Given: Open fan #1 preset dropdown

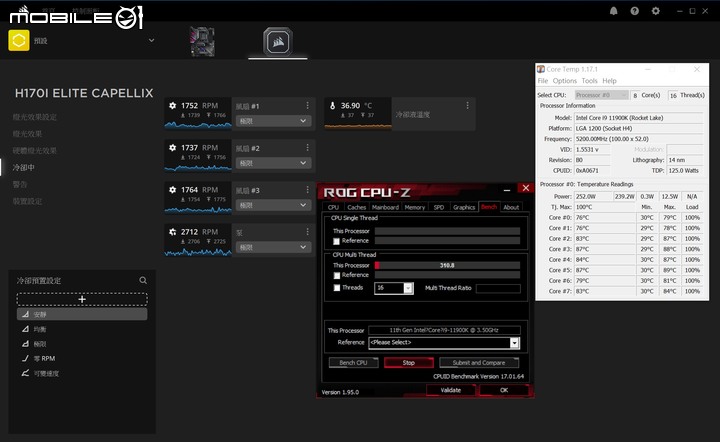Looking at the screenshot, I should (274, 121).
